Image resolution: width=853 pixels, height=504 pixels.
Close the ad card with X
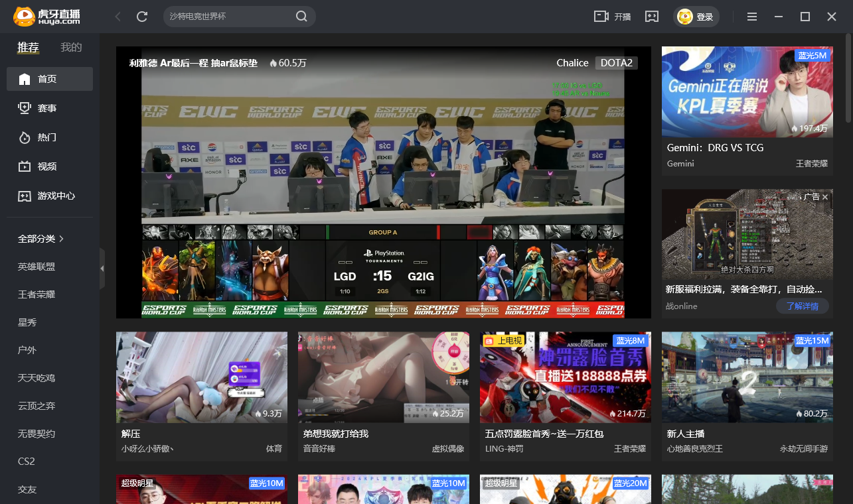pyautogui.click(x=825, y=197)
